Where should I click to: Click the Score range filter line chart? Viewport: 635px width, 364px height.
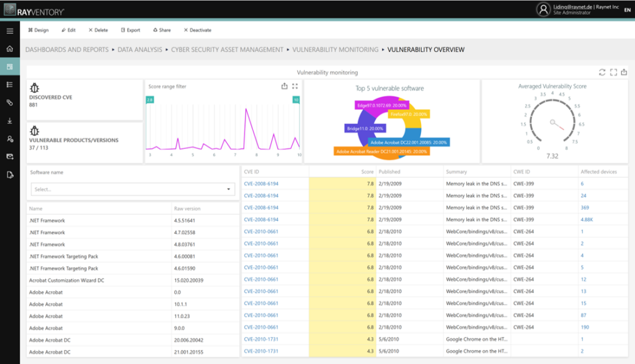click(223, 128)
